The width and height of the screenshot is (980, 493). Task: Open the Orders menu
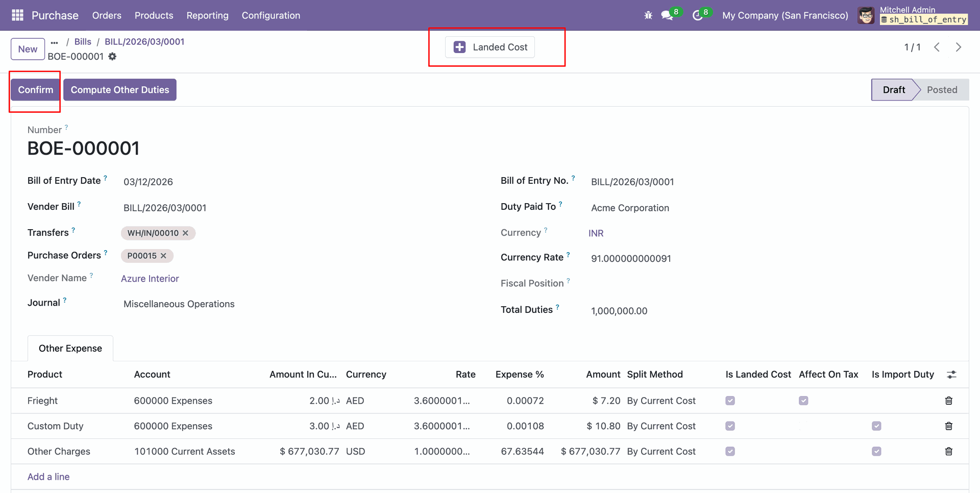tap(107, 15)
